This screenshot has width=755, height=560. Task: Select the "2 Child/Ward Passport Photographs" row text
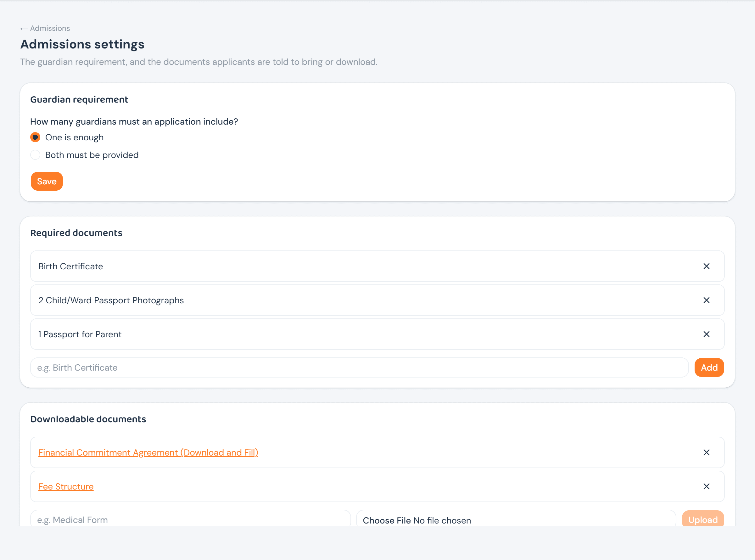(111, 300)
